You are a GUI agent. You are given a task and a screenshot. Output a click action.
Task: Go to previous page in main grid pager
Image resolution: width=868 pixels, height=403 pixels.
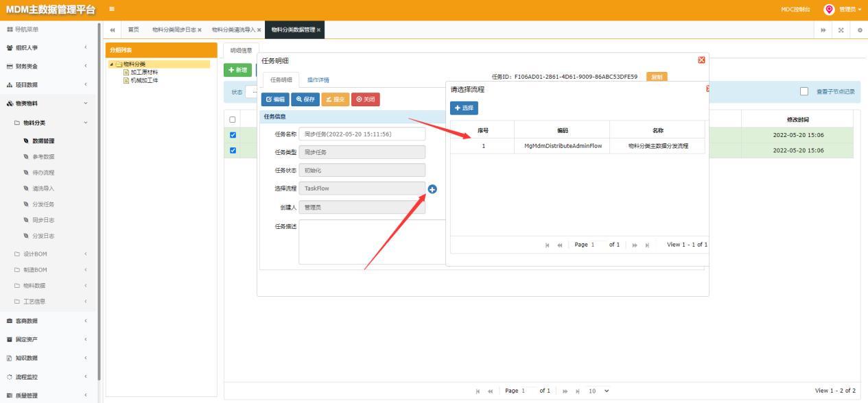coord(491,391)
